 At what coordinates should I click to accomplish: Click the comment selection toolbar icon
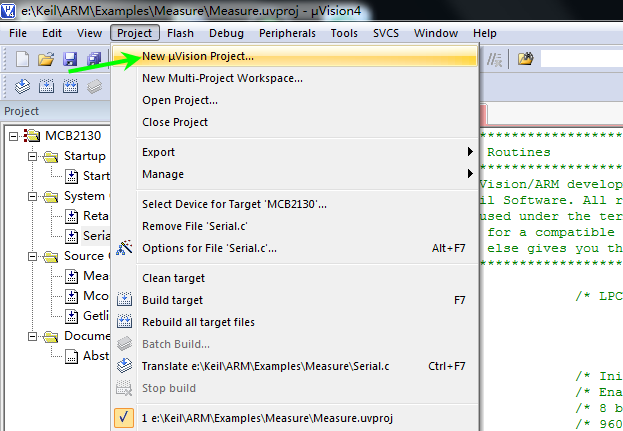(x=495, y=60)
